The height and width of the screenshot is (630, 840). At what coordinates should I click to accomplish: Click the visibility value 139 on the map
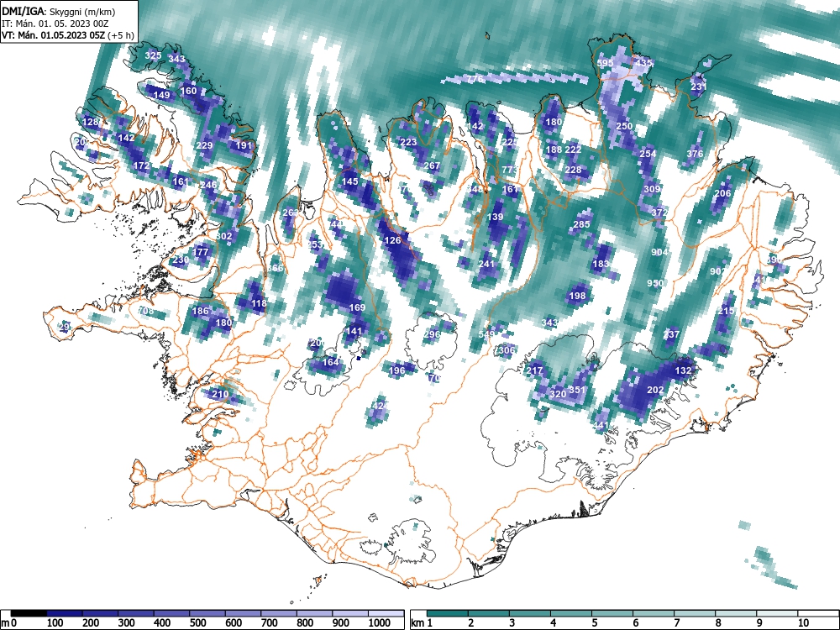tap(496, 217)
